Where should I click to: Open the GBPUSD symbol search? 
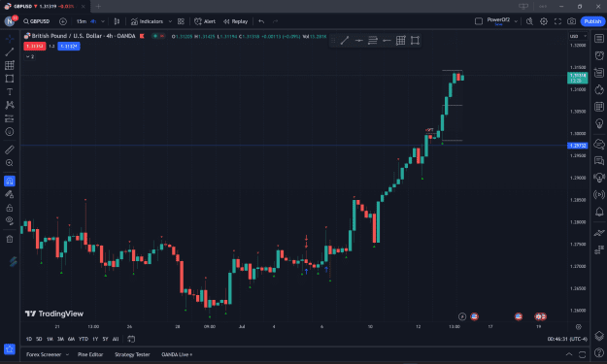(x=36, y=21)
